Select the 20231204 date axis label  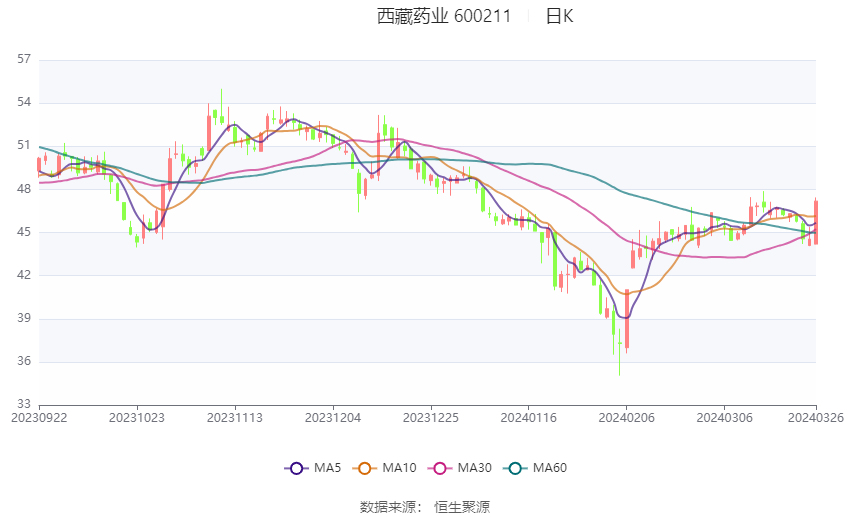tap(333, 418)
